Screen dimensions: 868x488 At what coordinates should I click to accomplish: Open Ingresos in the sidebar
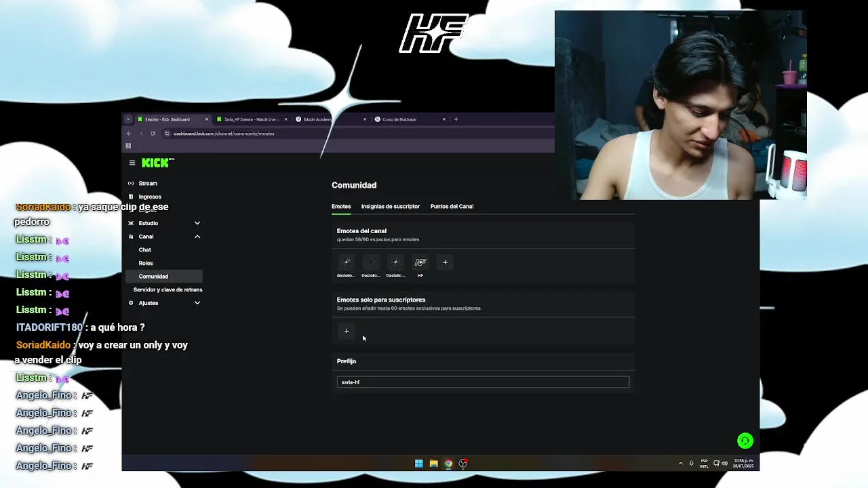(x=150, y=197)
